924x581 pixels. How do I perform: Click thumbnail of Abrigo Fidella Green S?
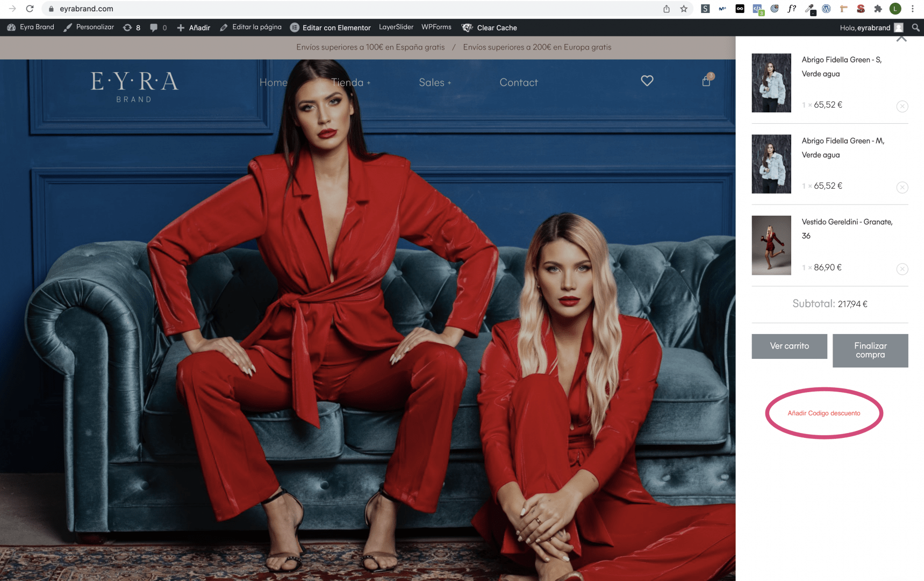click(771, 83)
